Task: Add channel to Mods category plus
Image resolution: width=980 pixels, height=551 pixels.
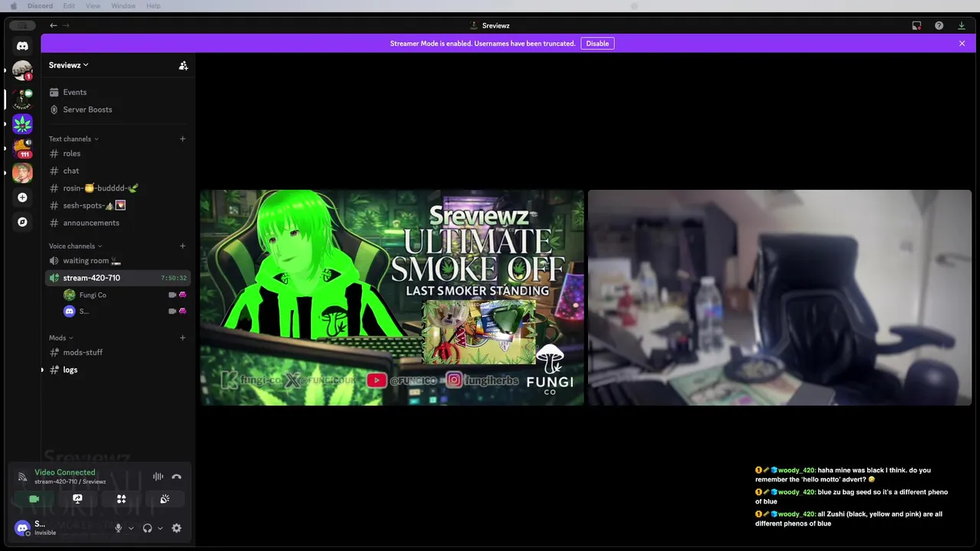Action: click(x=182, y=338)
